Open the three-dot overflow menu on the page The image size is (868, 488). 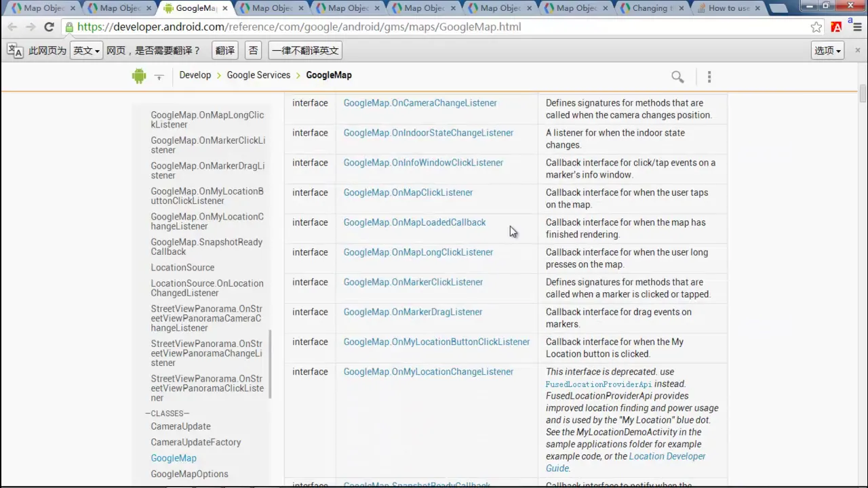tap(709, 77)
